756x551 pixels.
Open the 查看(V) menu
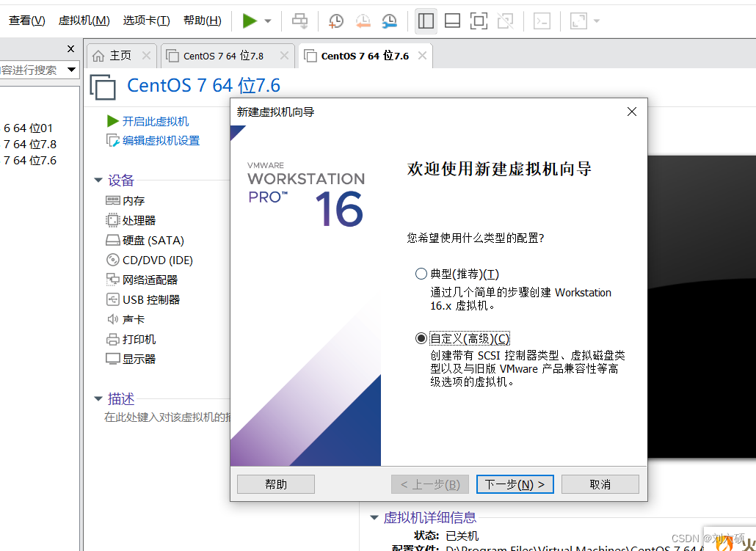pos(27,21)
